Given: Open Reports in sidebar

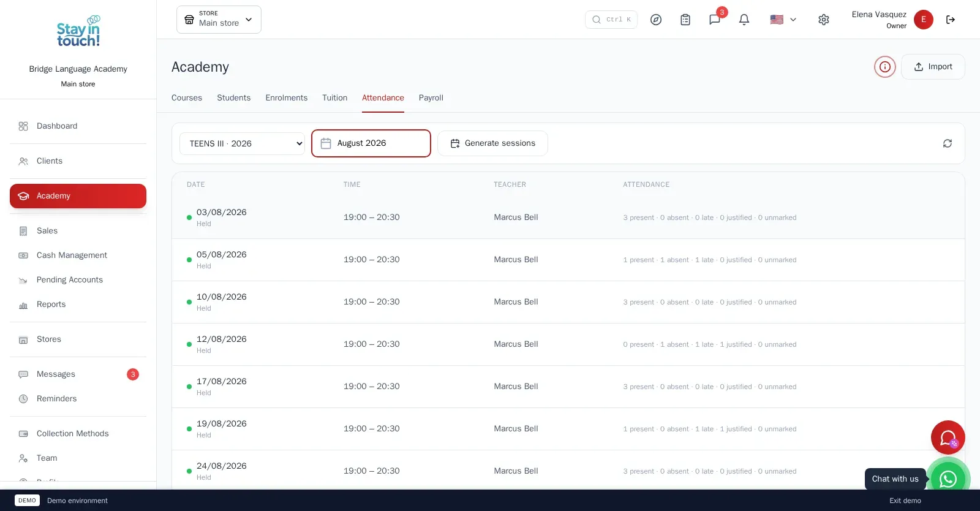Looking at the screenshot, I should pyautogui.click(x=78, y=305).
